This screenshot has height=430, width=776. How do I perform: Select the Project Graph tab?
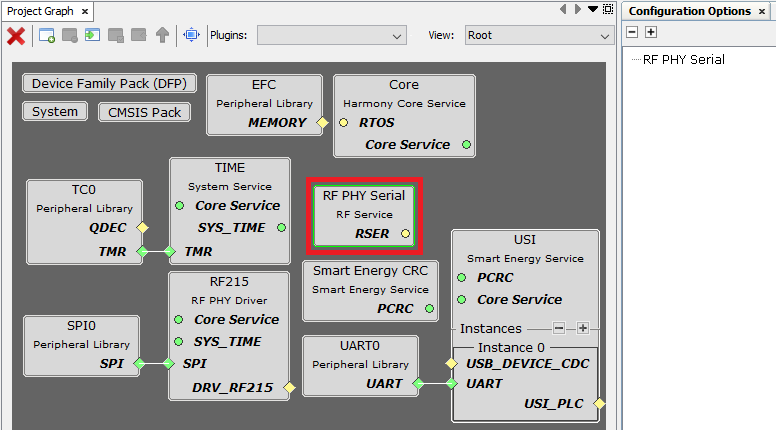40,11
